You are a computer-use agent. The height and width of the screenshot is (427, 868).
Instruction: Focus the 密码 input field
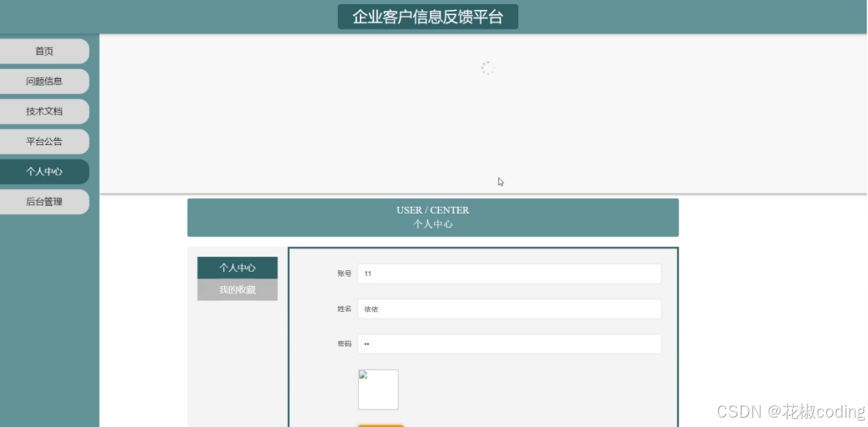(510, 344)
